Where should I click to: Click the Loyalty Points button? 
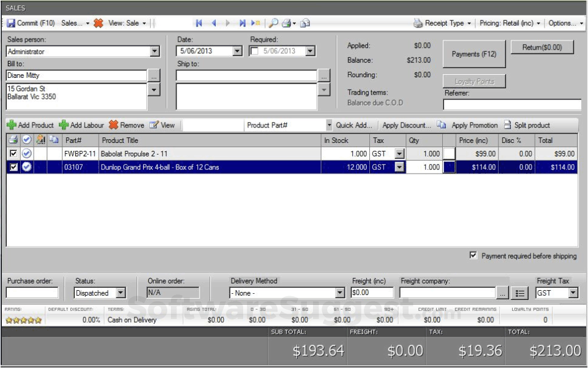click(x=474, y=81)
